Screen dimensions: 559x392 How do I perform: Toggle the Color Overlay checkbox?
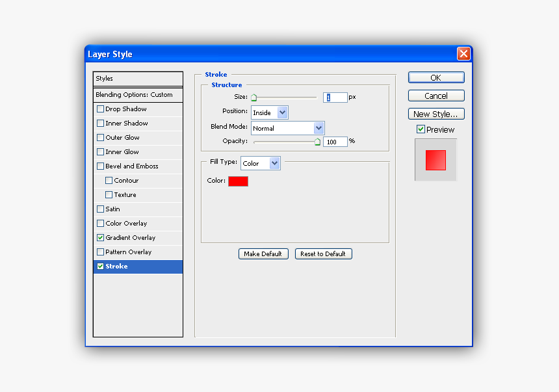101,223
